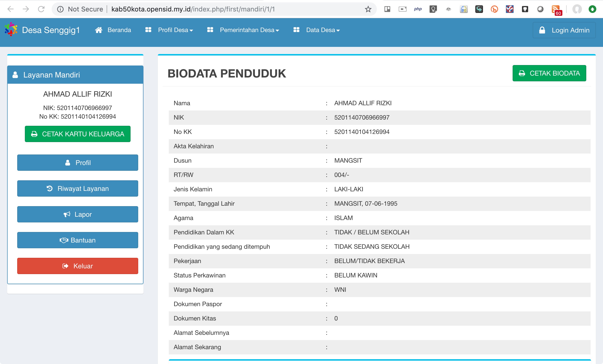Print with CETAK KARTU KELUARGA button
The image size is (603, 364).
(77, 134)
